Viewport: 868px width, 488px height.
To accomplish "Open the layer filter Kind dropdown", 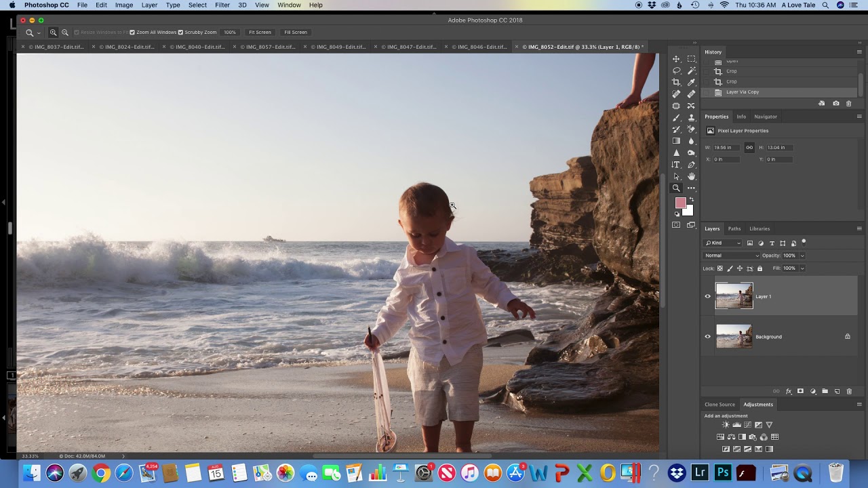I will click(723, 243).
